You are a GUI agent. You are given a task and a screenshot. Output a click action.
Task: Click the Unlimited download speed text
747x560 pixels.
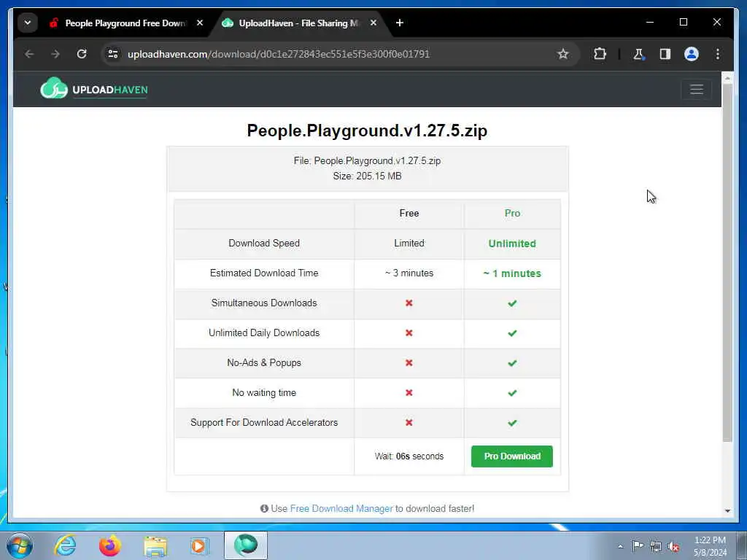[x=512, y=244]
